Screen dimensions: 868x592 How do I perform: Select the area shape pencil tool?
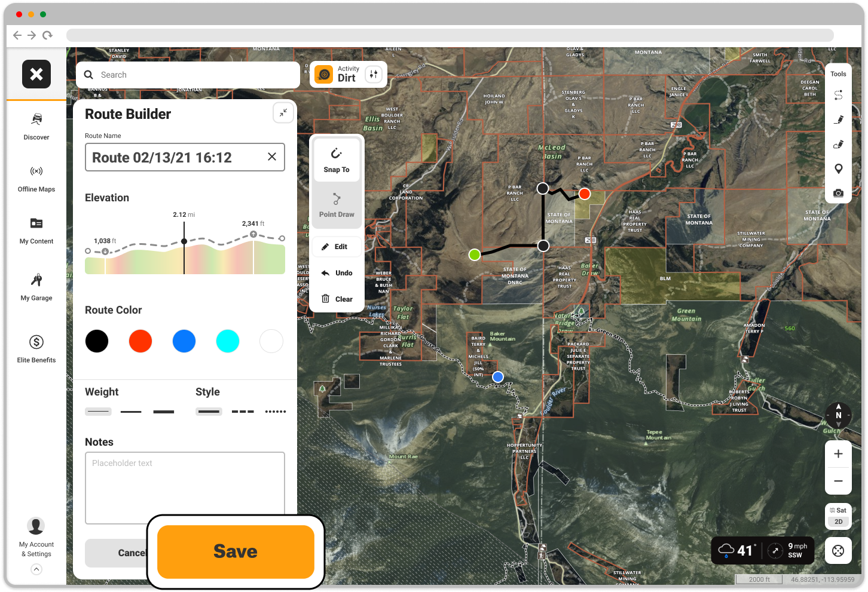839,144
